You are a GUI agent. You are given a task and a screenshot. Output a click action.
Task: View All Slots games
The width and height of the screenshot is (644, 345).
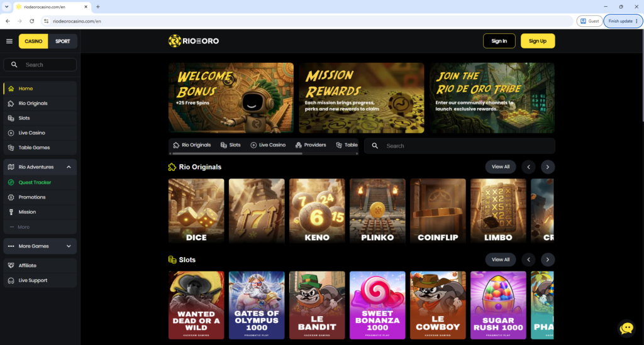pos(500,260)
